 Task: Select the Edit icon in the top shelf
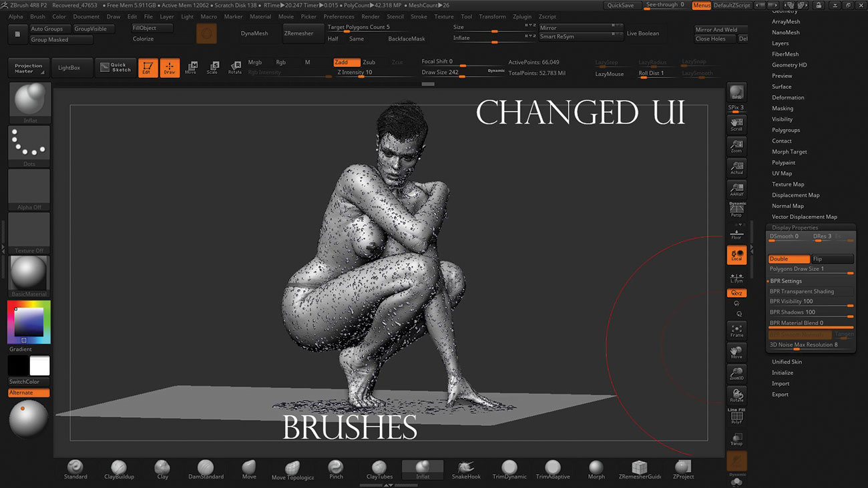148,67
